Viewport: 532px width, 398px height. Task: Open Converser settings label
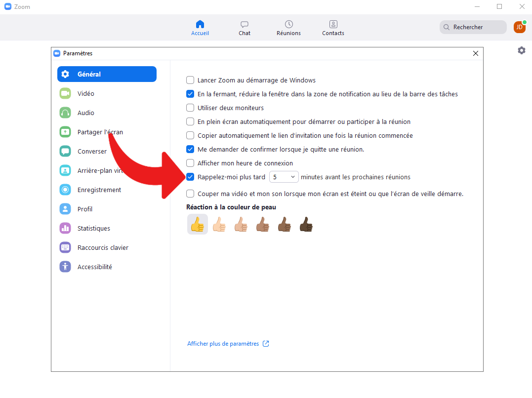[92, 151]
